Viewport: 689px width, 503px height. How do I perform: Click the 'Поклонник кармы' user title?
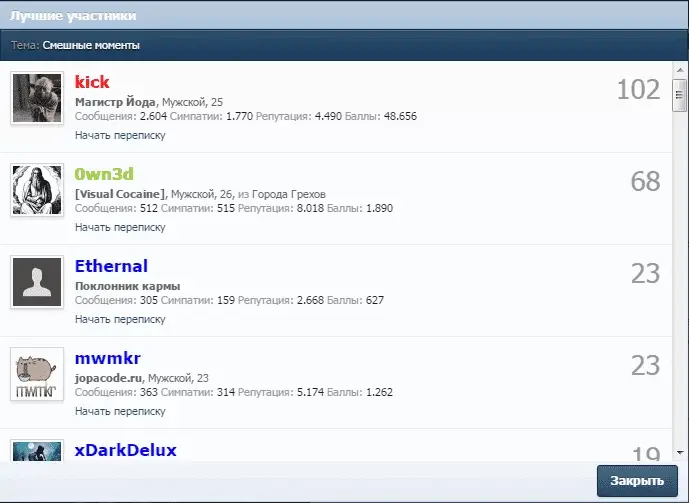coord(127,286)
